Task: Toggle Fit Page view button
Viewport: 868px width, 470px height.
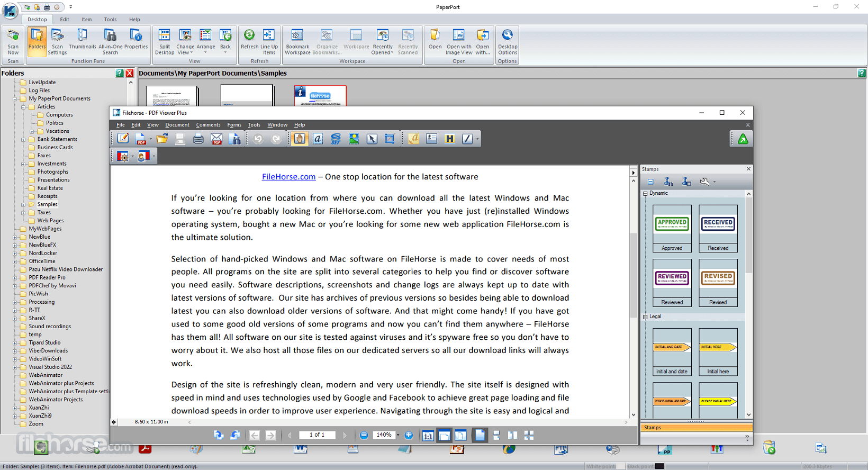Action: pos(460,435)
